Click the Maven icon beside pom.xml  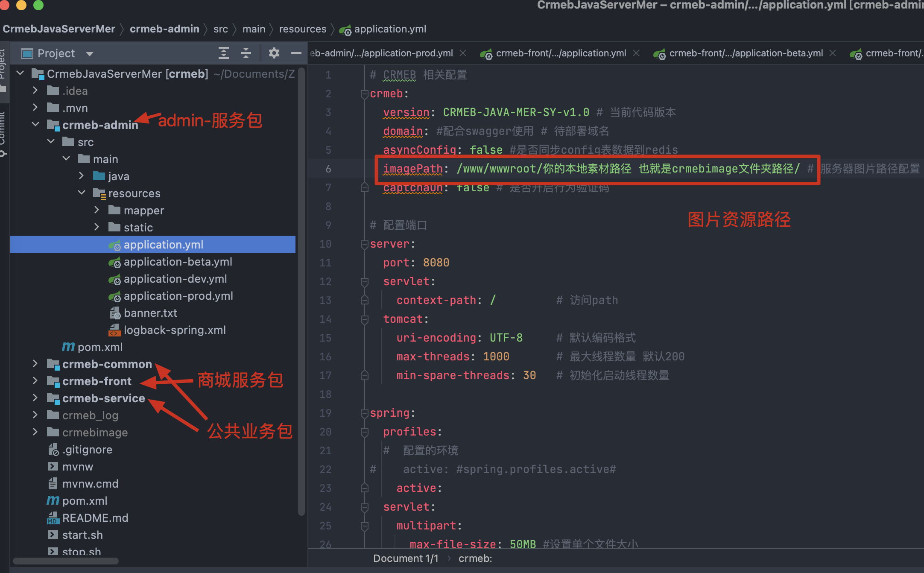67,347
